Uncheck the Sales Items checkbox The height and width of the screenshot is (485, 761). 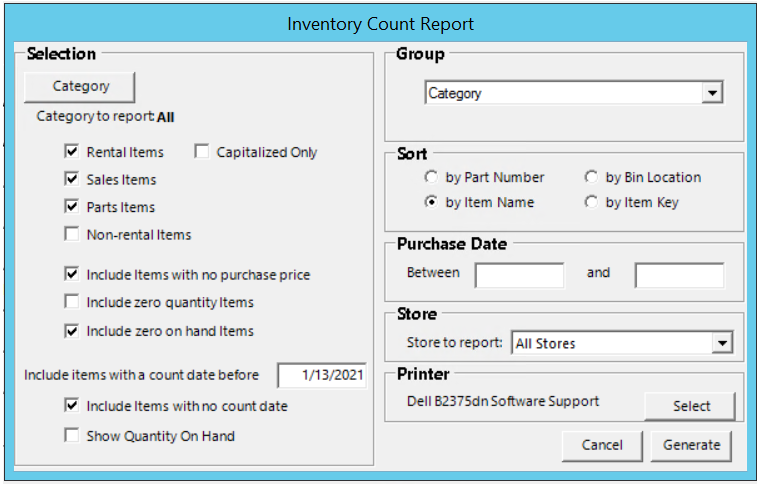click(x=72, y=180)
